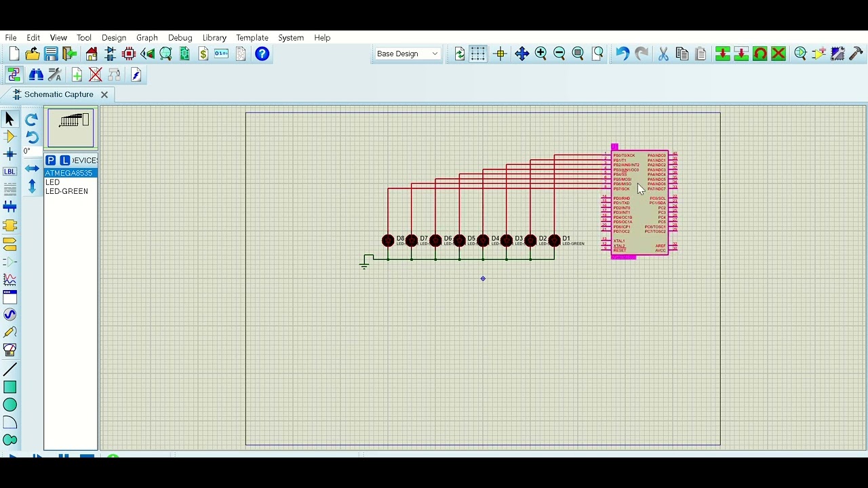Image resolution: width=868 pixels, height=488 pixels.
Task: Select the LBL wire label tool
Action: coord(9,172)
